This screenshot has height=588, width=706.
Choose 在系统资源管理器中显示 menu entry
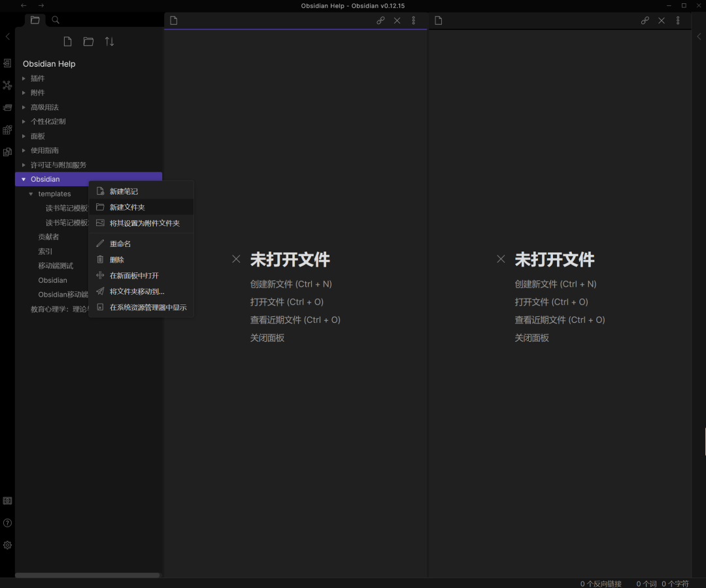141,307
